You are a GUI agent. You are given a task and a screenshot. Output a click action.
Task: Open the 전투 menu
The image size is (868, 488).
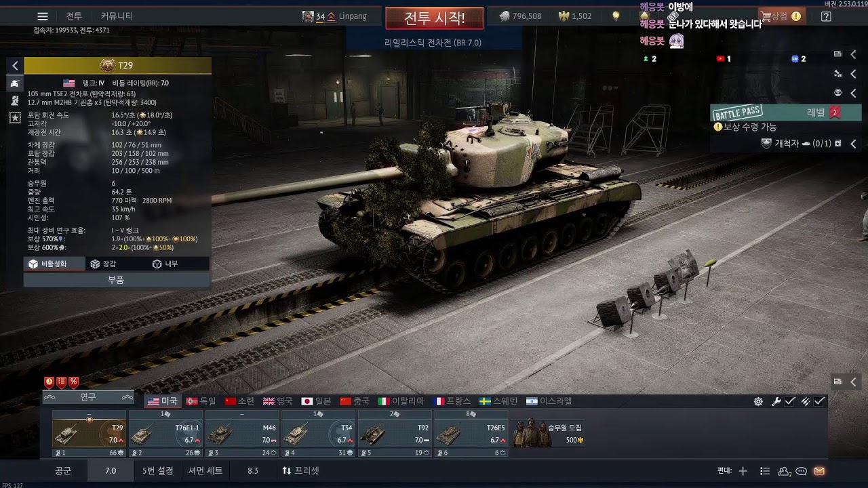(74, 16)
